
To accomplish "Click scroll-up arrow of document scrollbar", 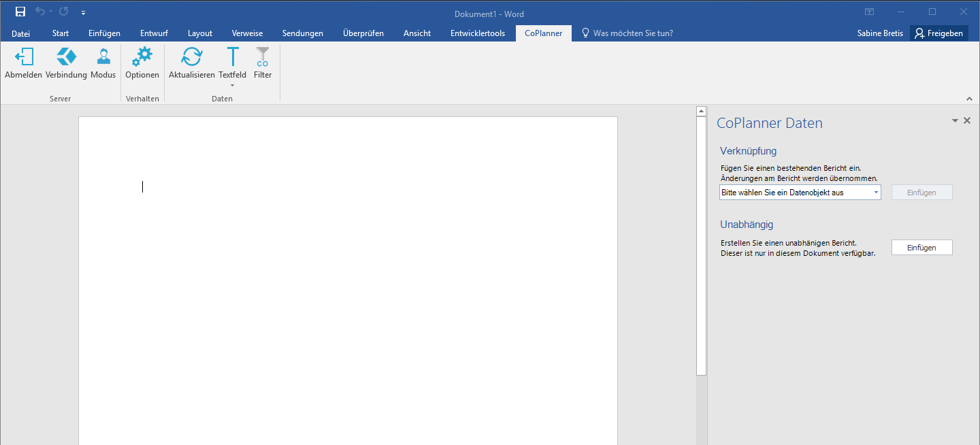I will [701, 112].
